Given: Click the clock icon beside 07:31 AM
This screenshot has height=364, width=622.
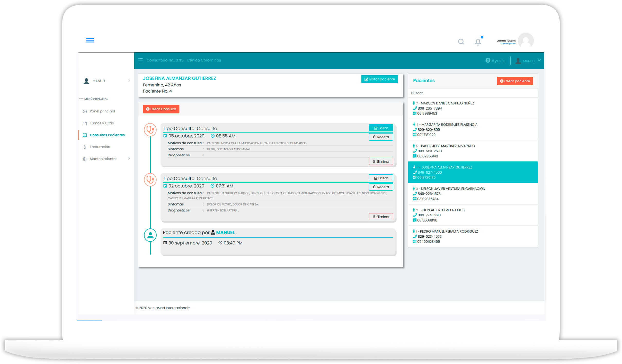Looking at the screenshot, I should click(212, 186).
